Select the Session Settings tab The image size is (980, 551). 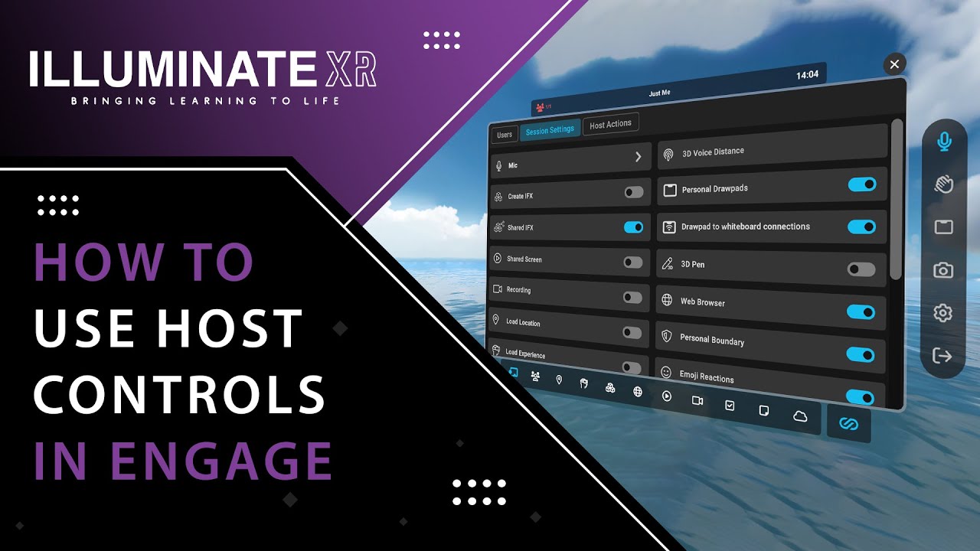coord(550,130)
